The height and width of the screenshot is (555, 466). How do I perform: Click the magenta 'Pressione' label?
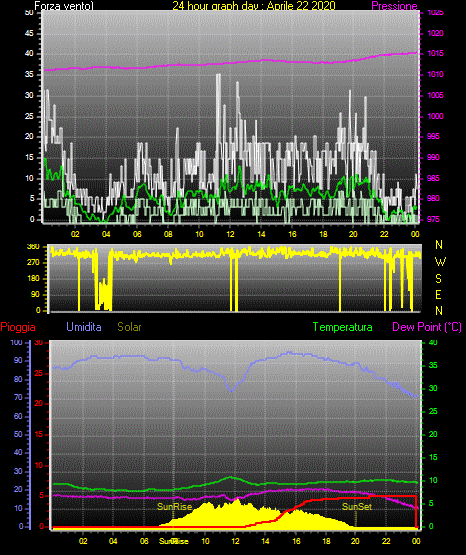394,6
